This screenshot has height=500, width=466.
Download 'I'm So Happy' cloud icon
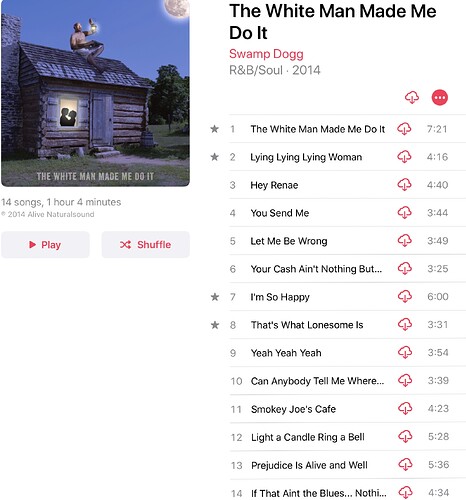(405, 296)
